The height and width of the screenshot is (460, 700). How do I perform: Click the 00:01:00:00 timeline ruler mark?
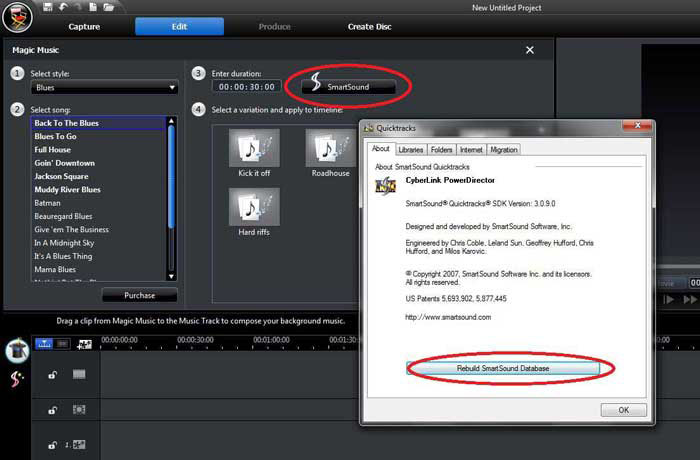271,340
